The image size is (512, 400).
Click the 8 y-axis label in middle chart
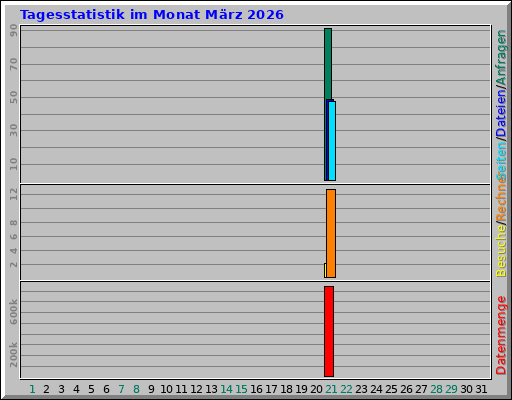[13, 222]
